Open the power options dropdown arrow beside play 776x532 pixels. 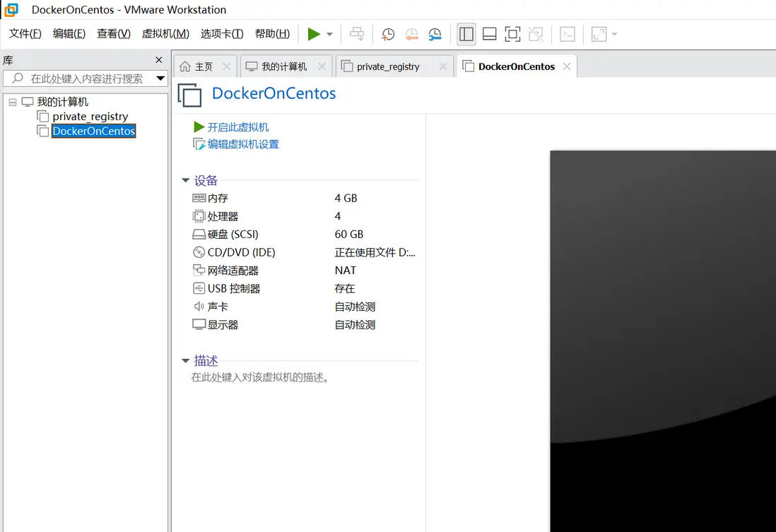click(329, 34)
